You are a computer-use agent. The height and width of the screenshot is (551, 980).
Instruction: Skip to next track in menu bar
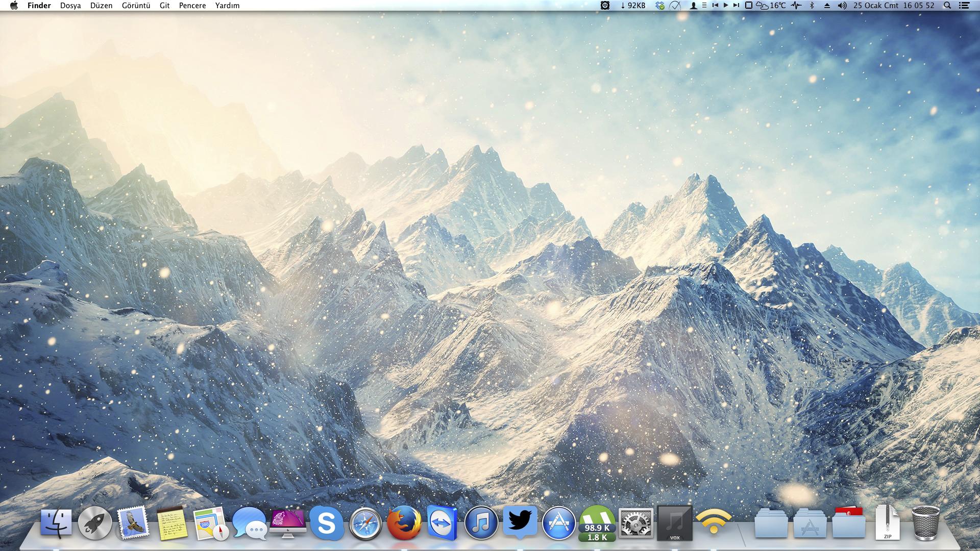pyautogui.click(x=736, y=6)
